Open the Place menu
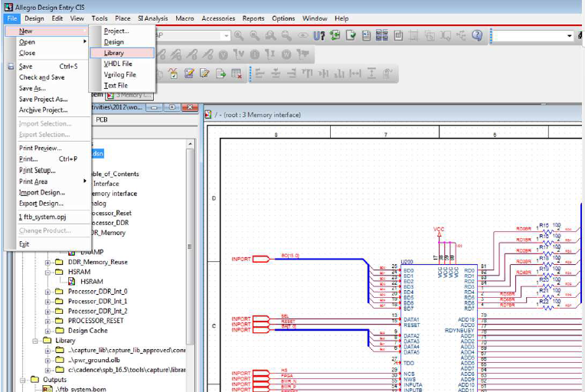The width and height of the screenshot is (585, 392). [123, 18]
